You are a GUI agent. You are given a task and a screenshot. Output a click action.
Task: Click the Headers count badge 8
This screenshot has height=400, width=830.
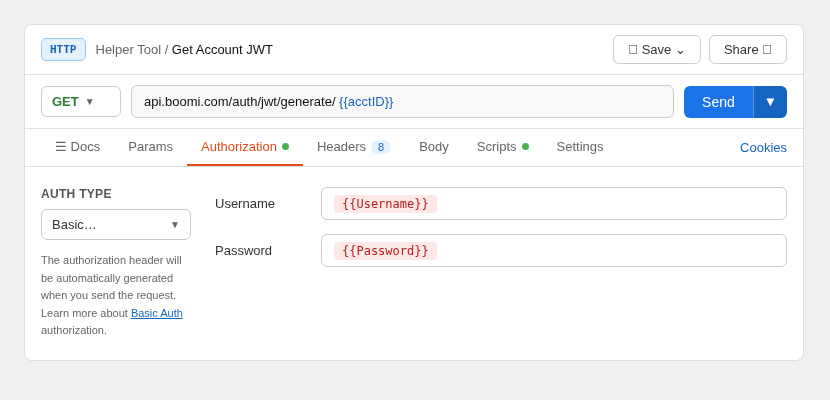tap(381, 147)
